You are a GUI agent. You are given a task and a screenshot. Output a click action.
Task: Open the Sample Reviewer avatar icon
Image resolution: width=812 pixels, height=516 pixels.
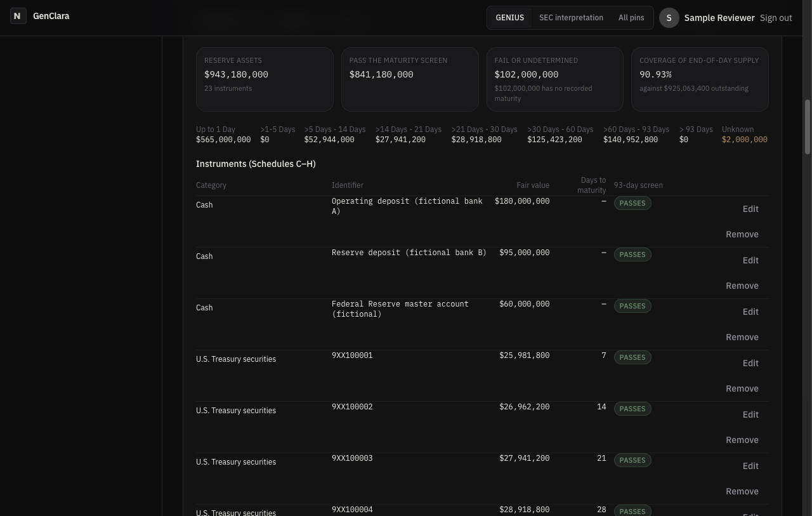coord(669,18)
